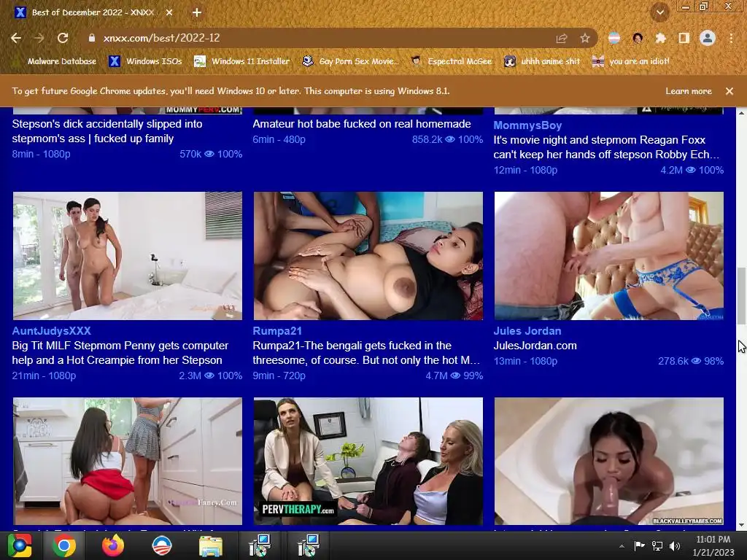Click the Forward navigation arrow
Screen dimensions: 747x560
[39, 38]
